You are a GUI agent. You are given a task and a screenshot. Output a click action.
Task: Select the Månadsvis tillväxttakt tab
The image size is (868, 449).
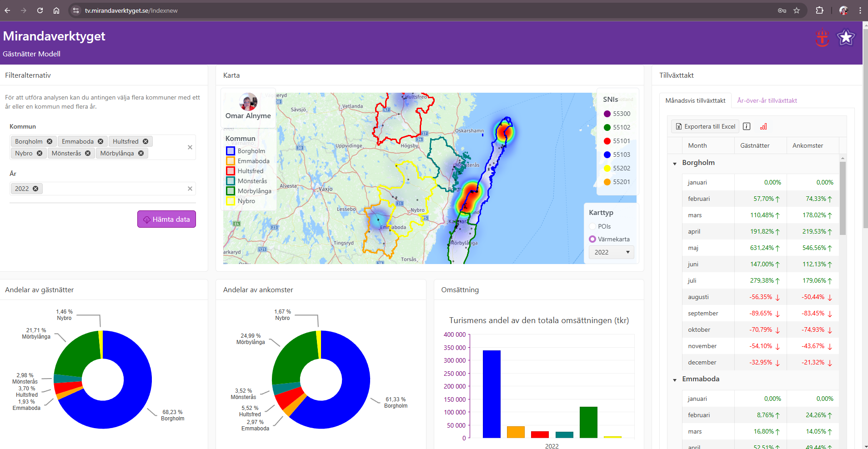coord(695,100)
